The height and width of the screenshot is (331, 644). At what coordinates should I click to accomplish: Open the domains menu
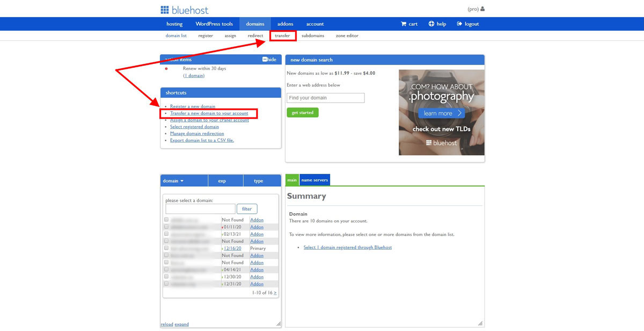[x=255, y=24]
